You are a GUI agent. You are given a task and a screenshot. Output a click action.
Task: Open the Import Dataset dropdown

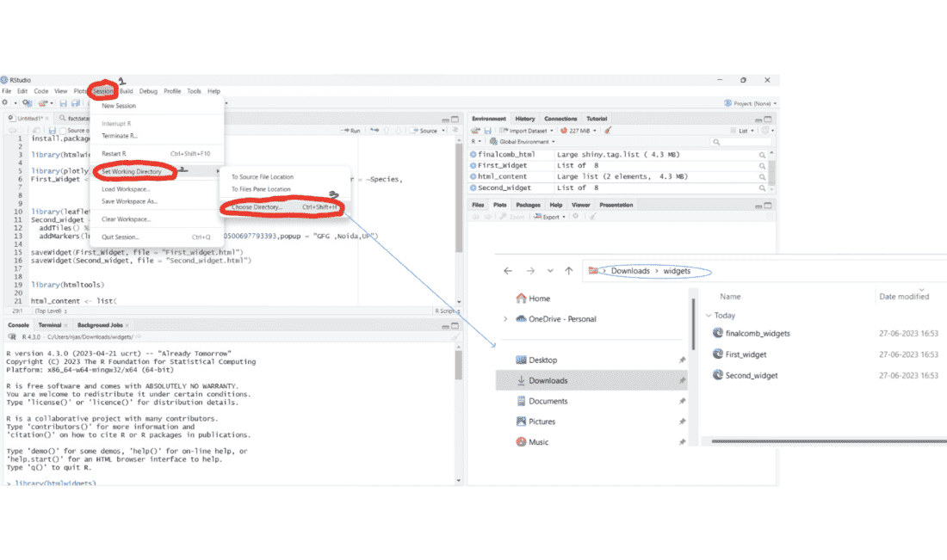pos(527,131)
